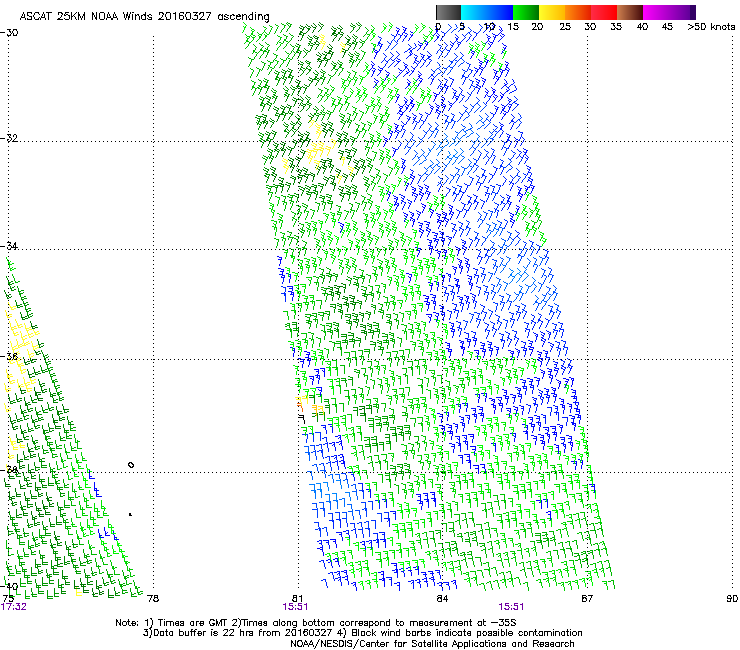The image size is (740, 650).
Task: Click the black contaminated wind barb near longitude 81
Action: 302,418
